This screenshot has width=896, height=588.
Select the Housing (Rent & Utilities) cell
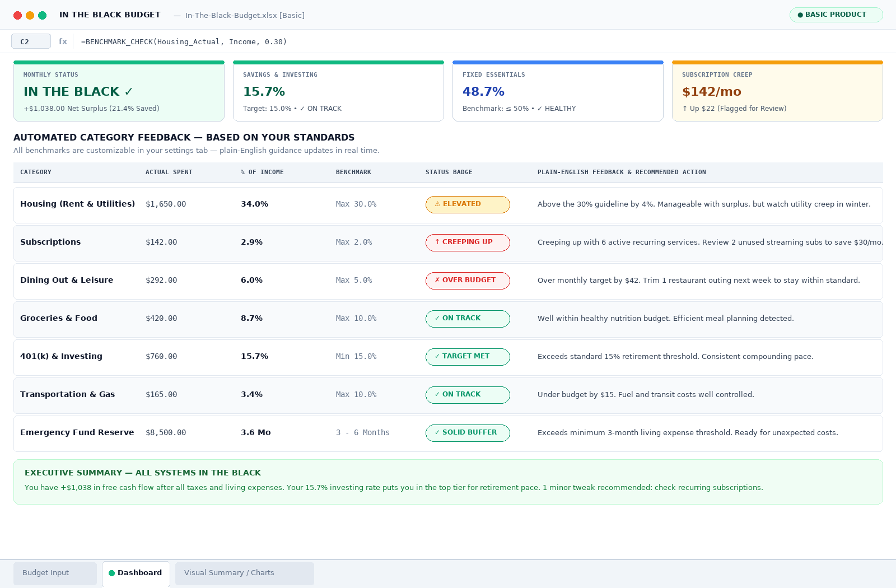tap(77, 204)
